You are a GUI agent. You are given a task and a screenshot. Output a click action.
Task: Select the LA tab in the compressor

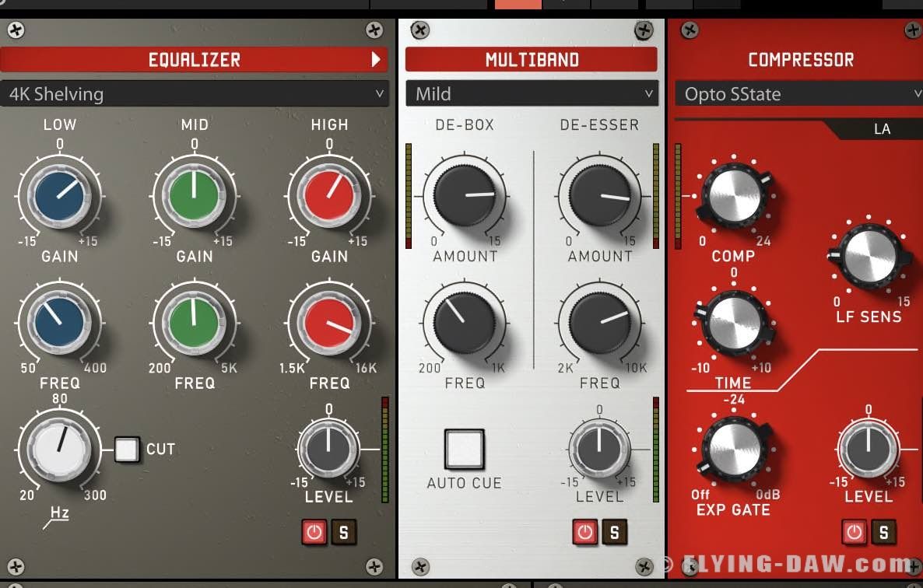point(882,129)
